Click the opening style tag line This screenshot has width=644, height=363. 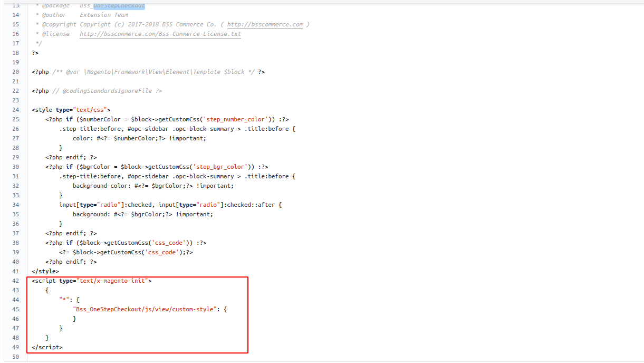tap(71, 110)
